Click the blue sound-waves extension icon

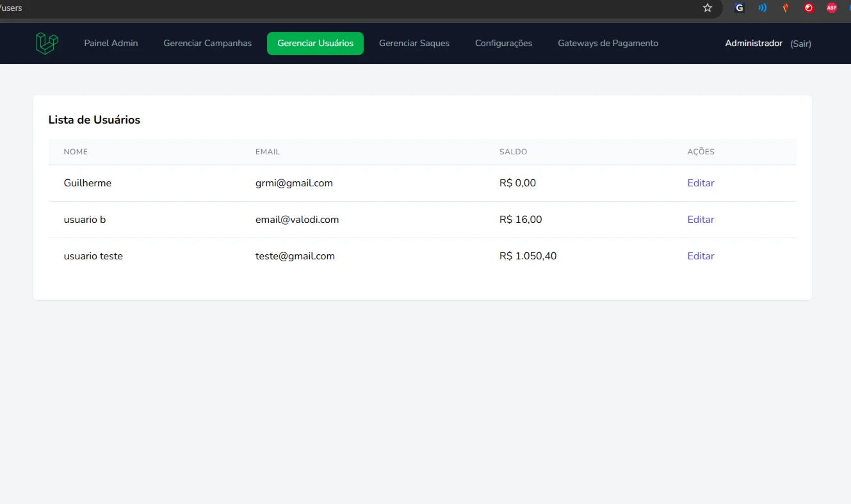[x=762, y=8]
